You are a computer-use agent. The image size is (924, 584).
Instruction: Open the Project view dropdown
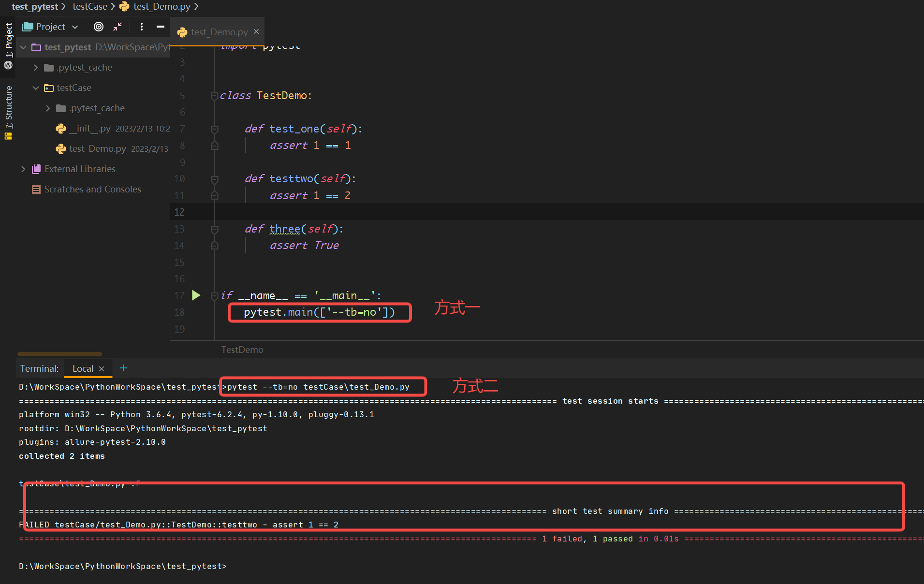pyautogui.click(x=75, y=27)
